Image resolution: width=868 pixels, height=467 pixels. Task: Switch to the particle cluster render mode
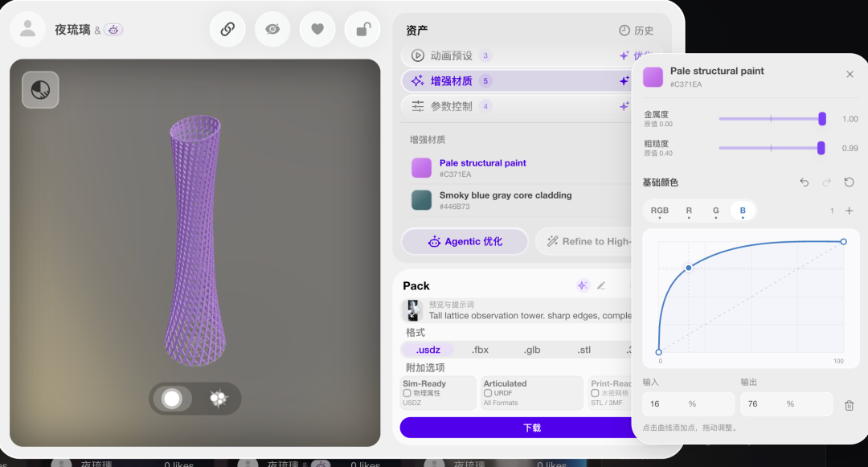click(x=218, y=399)
